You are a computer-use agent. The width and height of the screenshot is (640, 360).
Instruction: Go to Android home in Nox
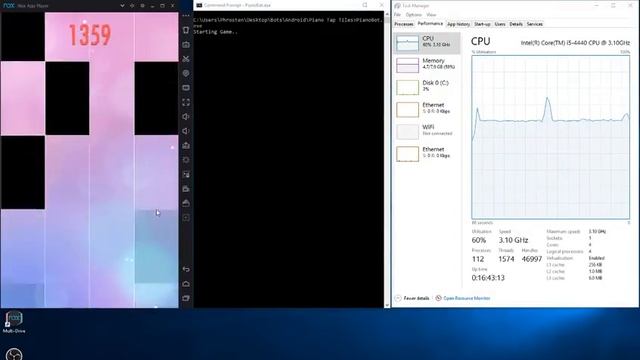click(186, 284)
